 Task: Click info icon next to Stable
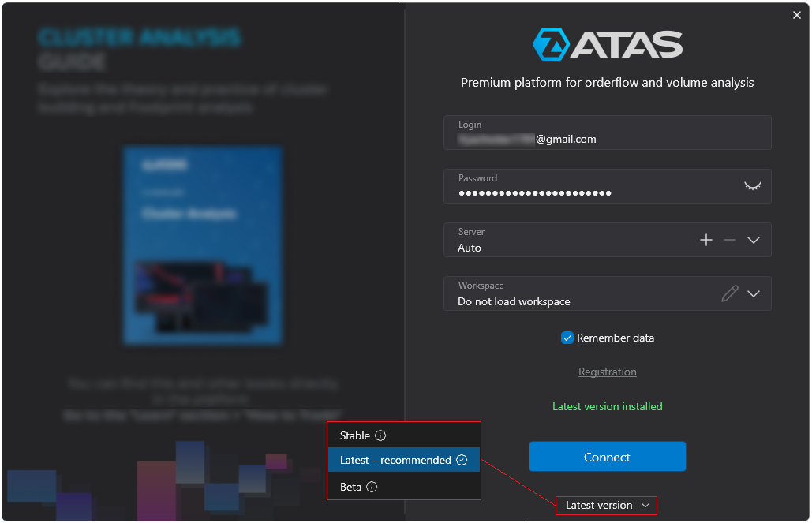point(380,435)
